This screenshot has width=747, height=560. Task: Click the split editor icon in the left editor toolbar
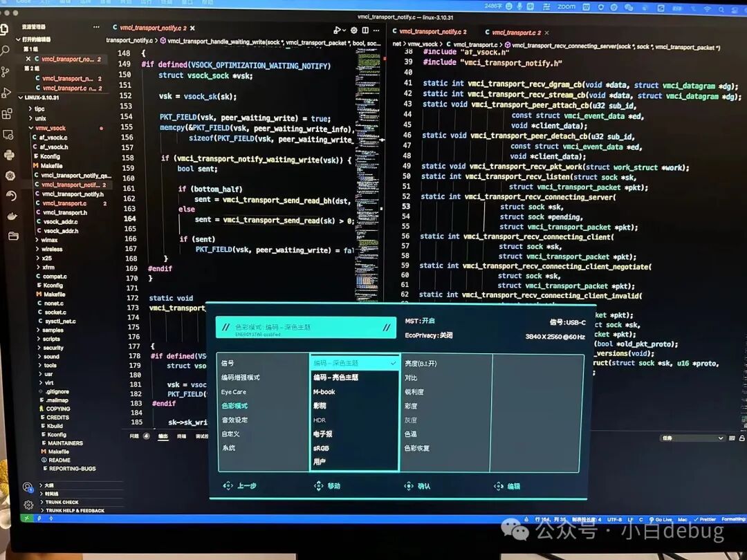click(365, 30)
